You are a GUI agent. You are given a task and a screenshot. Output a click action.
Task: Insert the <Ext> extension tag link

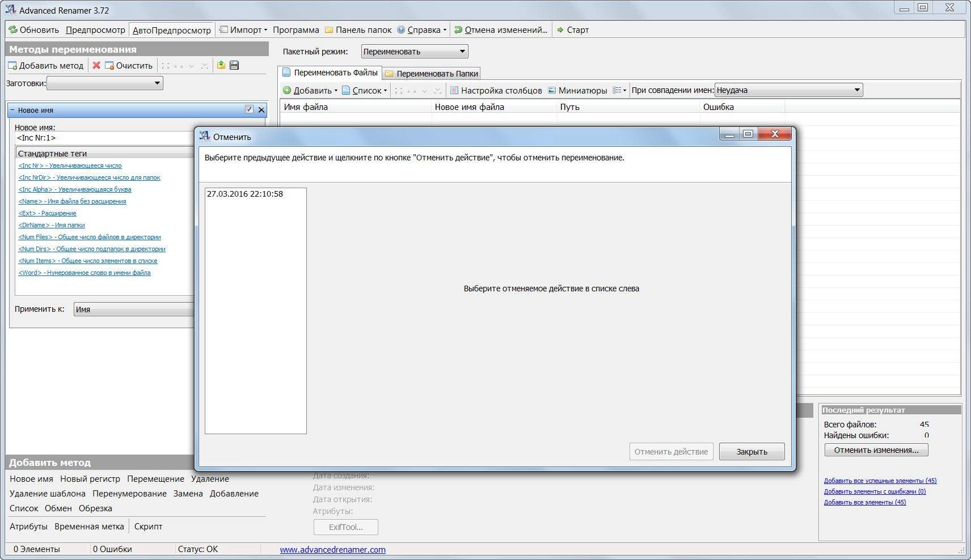[47, 213]
